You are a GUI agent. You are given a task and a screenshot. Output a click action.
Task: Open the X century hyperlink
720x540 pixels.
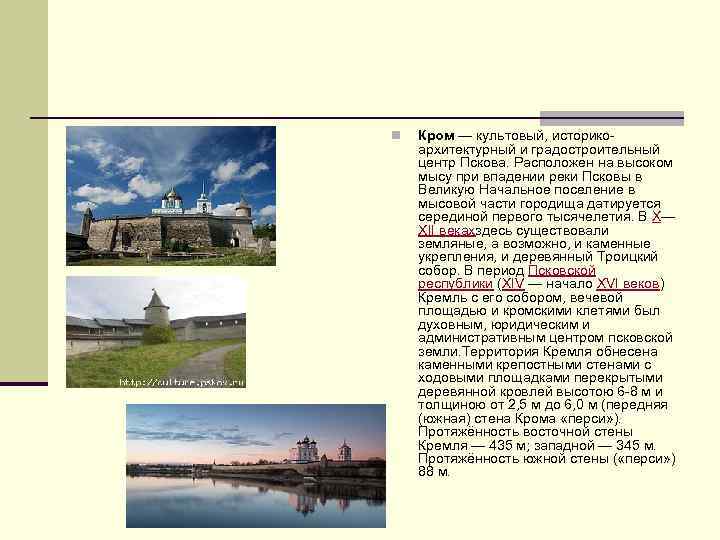tap(656, 217)
